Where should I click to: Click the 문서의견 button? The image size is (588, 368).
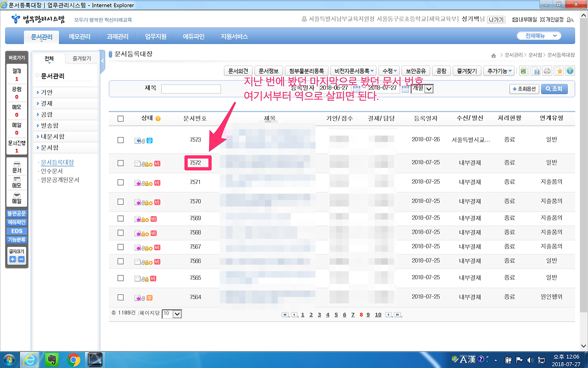coord(238,71)
